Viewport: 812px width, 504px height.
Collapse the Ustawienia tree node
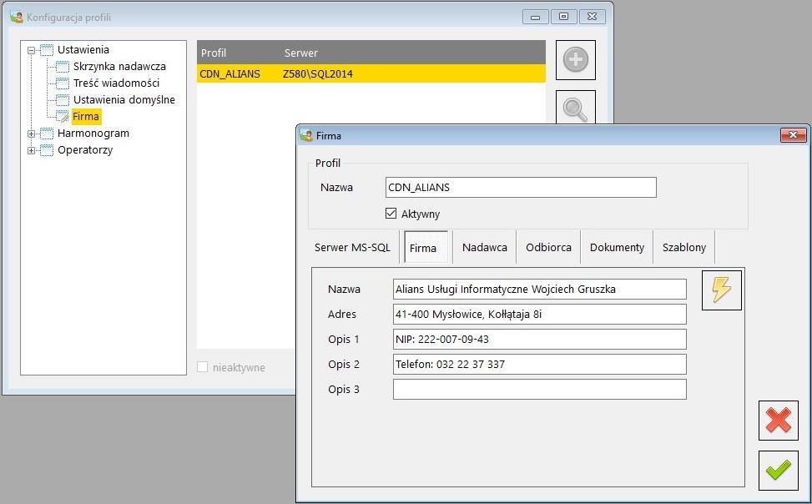click(31, 51)
